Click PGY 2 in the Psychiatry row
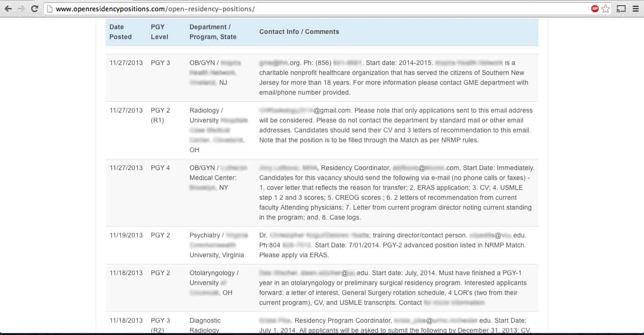Image resolution: width=644 pixels, height=335 pixels. click(x=161, y=235)
